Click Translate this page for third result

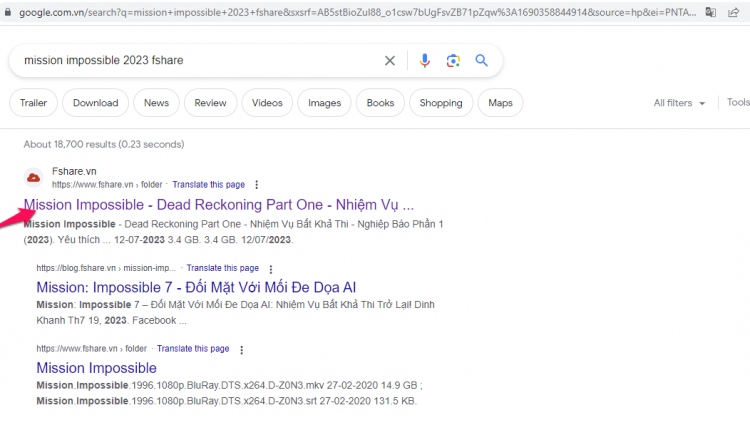click(x=193, y=349)
